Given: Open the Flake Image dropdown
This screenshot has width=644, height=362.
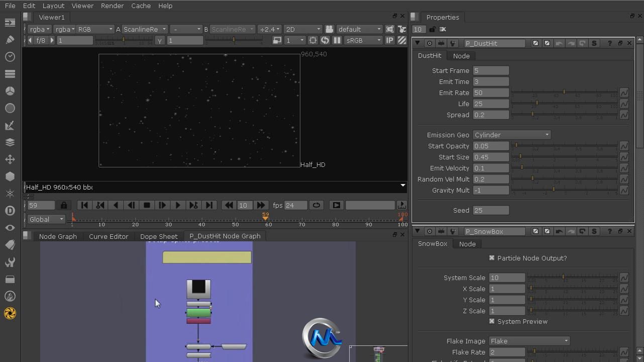Looking at the screenshot, I should tap(529, 341).
